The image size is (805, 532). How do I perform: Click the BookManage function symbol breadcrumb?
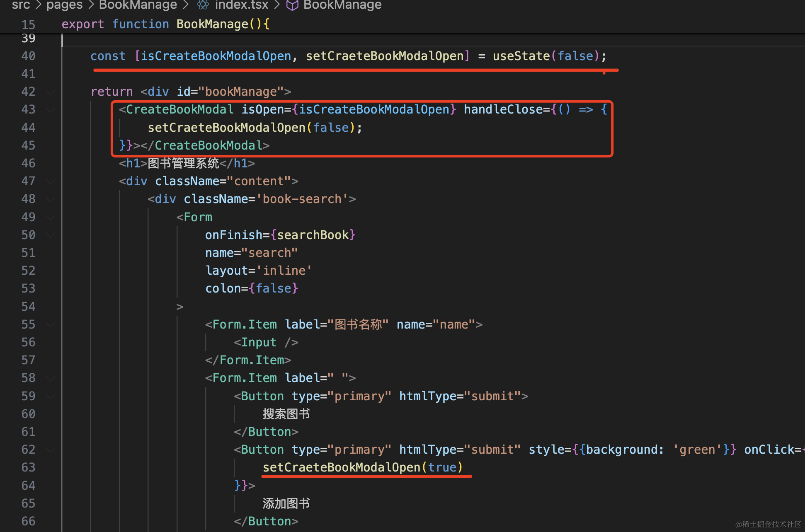(342, 5)
